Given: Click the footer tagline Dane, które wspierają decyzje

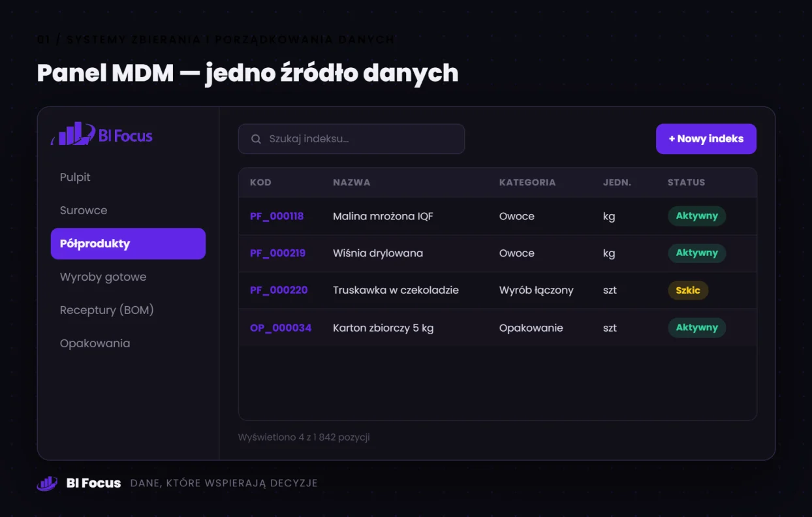Looking at the screenshot, I should click(x=224, y=484).
